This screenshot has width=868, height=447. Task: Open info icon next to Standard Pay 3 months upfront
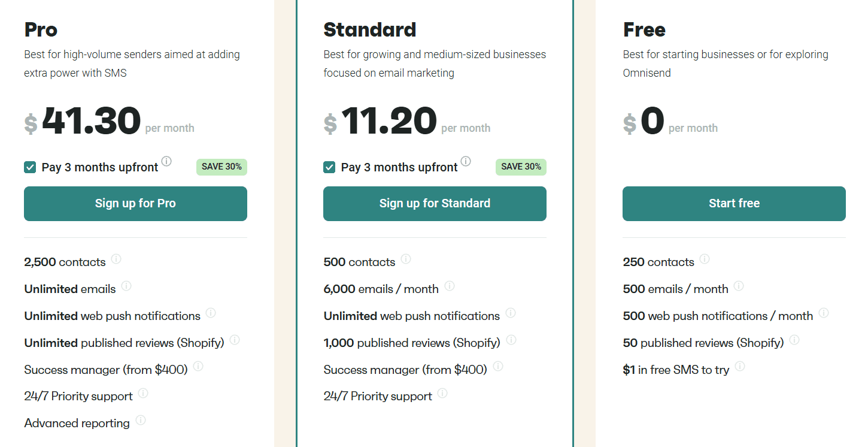[x=466, y=161]
